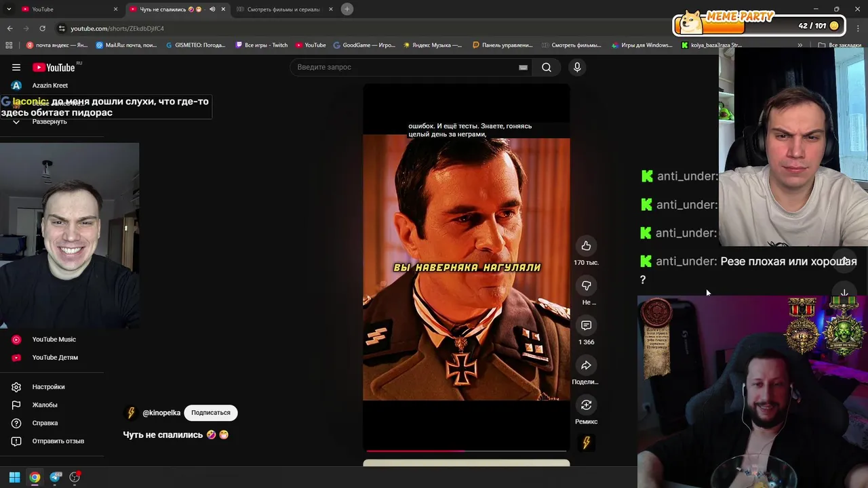Close the first YouTube tab

point(115,9)
